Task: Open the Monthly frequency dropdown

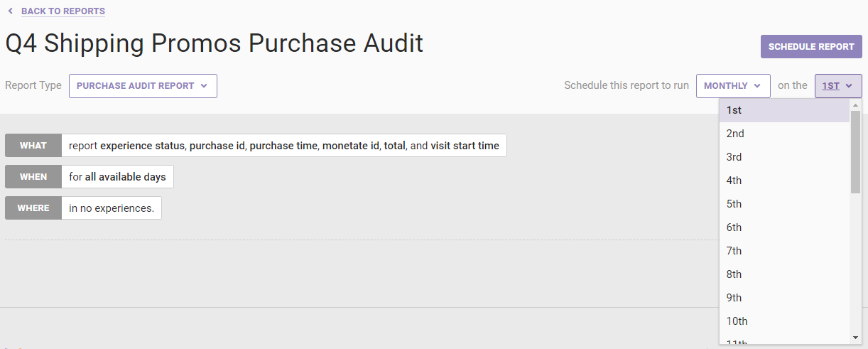Action: 732,86
